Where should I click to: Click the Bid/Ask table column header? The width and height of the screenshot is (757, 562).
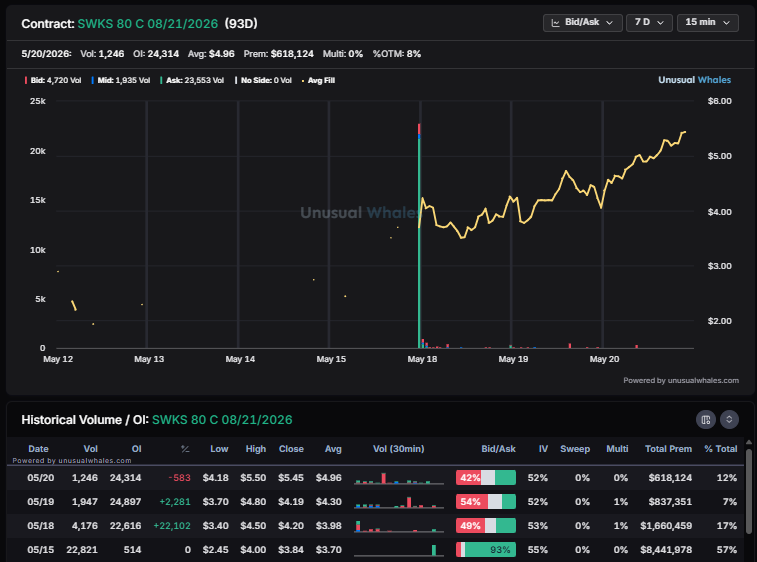point(498,449)
